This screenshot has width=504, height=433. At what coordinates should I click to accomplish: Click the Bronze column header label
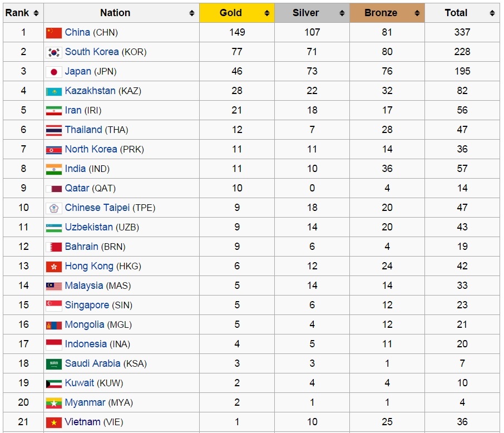[x=381, y=13]
